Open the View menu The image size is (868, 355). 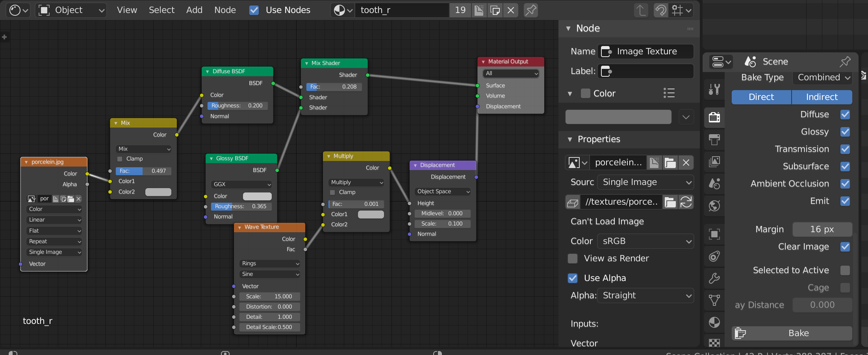coord(127,10)
